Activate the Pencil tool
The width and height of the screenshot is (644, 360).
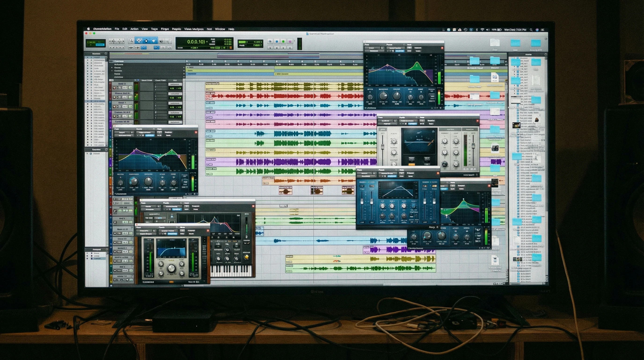click(169, 41)
